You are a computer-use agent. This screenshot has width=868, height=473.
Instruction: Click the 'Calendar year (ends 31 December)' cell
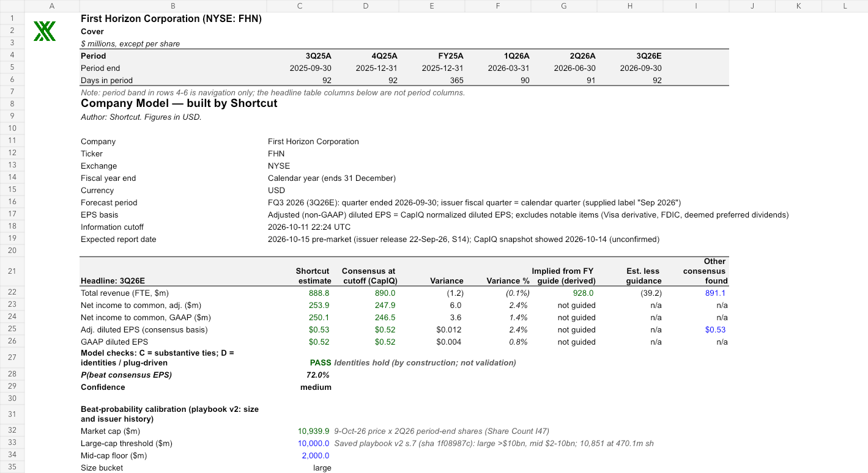pos(332,178)
